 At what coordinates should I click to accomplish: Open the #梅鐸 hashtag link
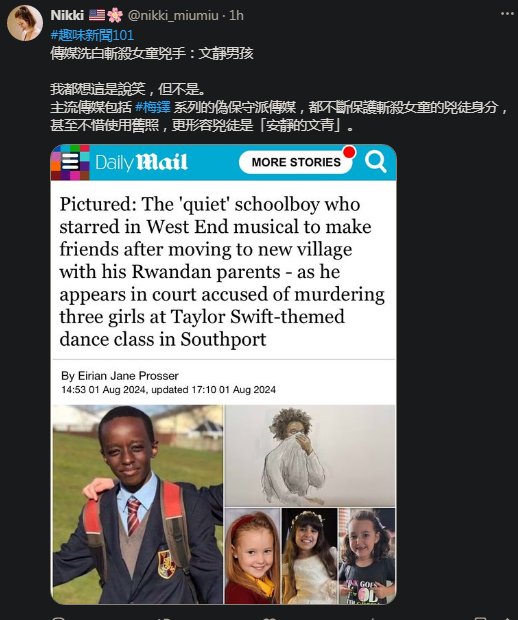click(x=153, y=107)
